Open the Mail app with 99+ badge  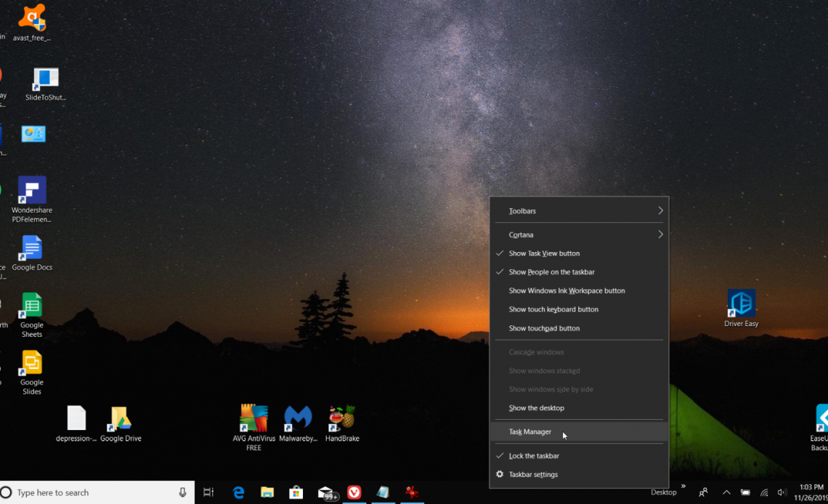pyautogui.click(x=326, y=492)
